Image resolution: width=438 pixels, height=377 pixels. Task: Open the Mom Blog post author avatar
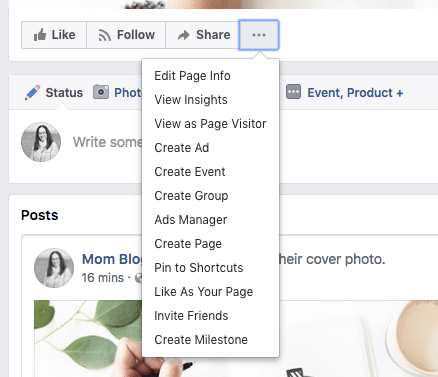point(54,268)
